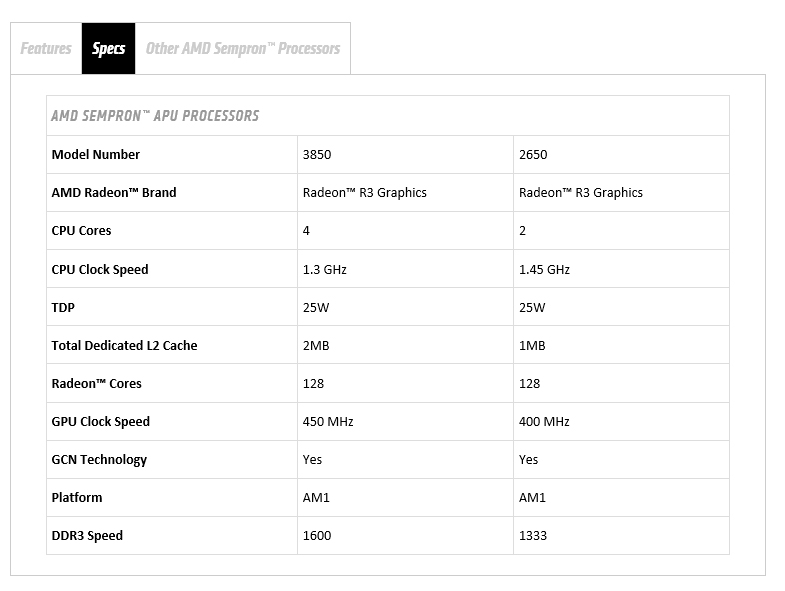The height and width of the screenshot is (591, 785).
Task: Click the Radeon Cores row label
Action: coord(97,384)
